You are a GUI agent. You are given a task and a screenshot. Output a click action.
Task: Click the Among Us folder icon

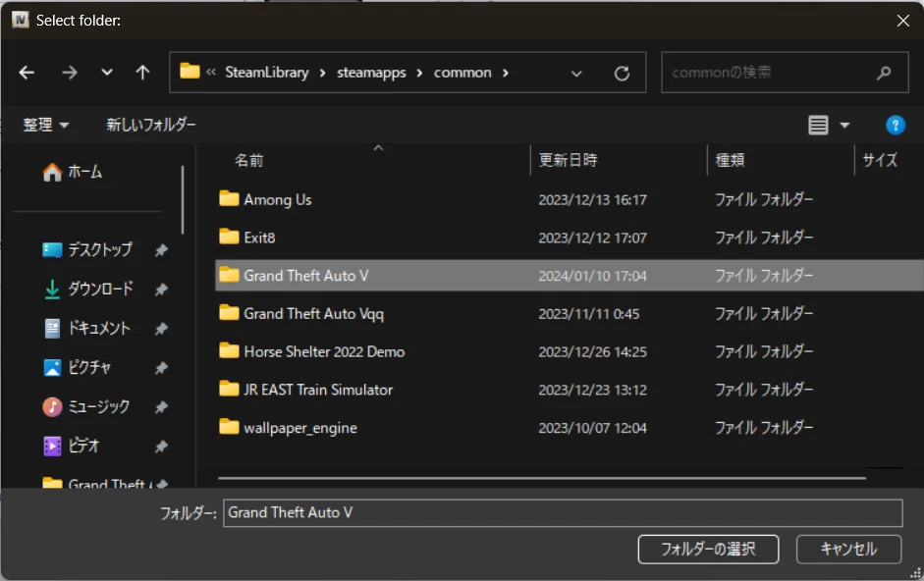coord(229,198)
